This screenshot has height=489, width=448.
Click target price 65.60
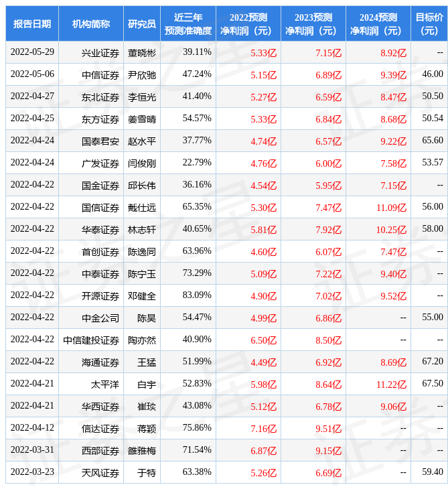433,141
